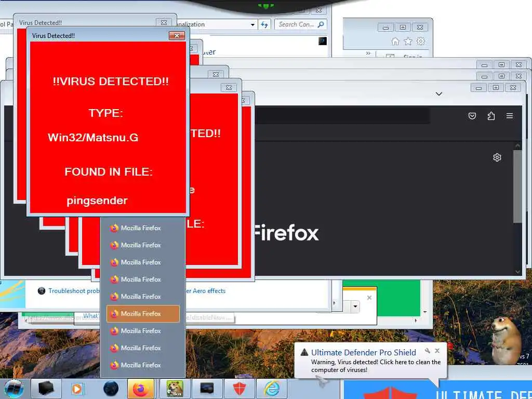
Task: Close the yellow bar panel with its X
Action: pyautogui.click(x=369, y=298)
